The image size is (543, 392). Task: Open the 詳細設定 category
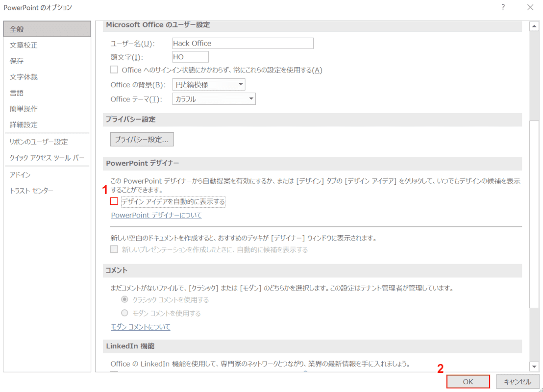(x=47, y=124)
